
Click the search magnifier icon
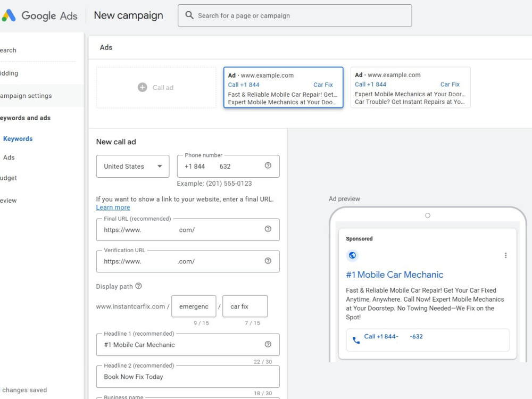coord(189,15)
